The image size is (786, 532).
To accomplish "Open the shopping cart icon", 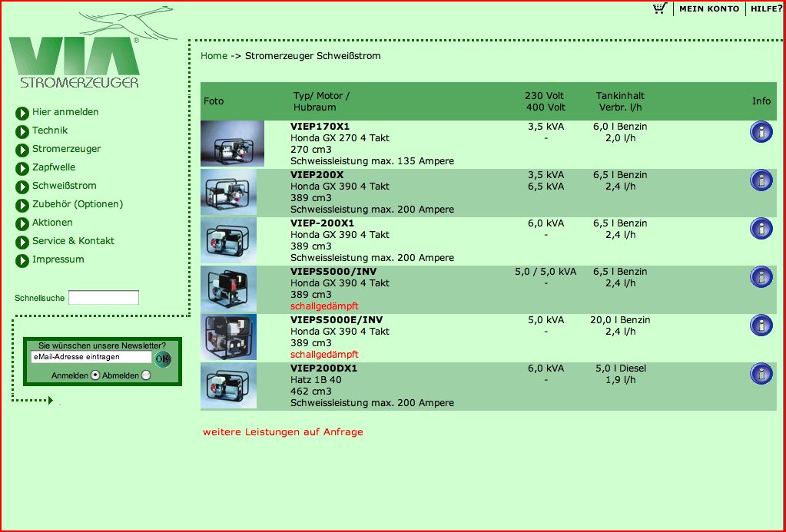I will 660,8.
